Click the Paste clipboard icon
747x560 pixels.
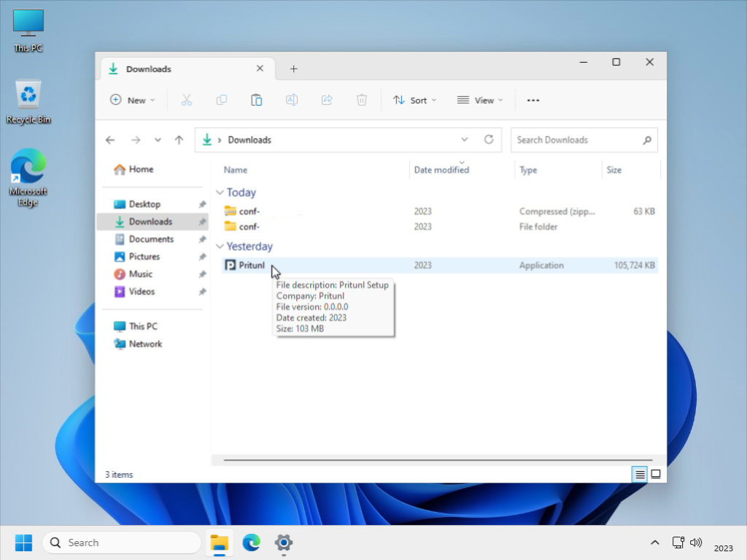coord(256,100)
